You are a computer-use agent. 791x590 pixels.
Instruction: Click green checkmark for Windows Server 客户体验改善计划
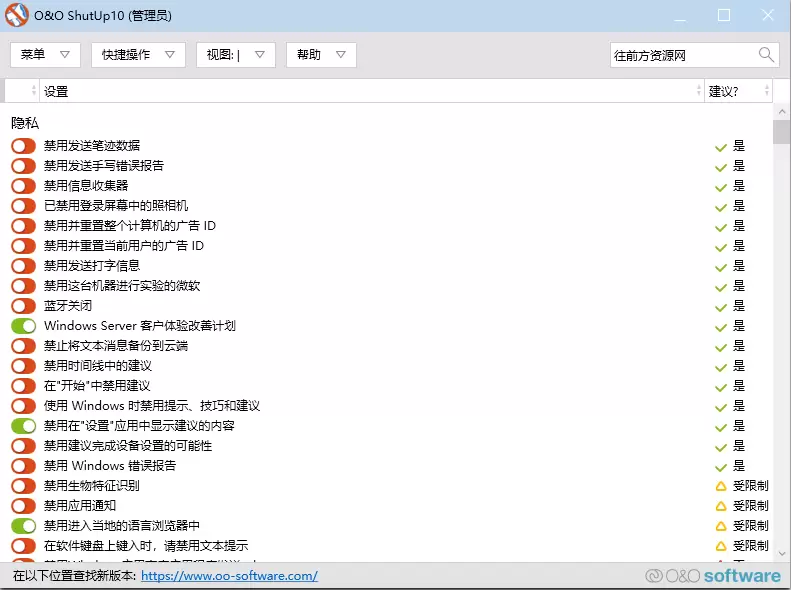pos(721,327)
